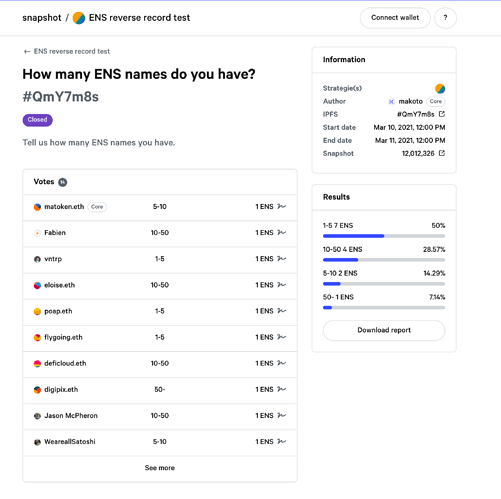Click the 1-5 7 ENS result label
501x499 pixels.
[x=338, y=226]
